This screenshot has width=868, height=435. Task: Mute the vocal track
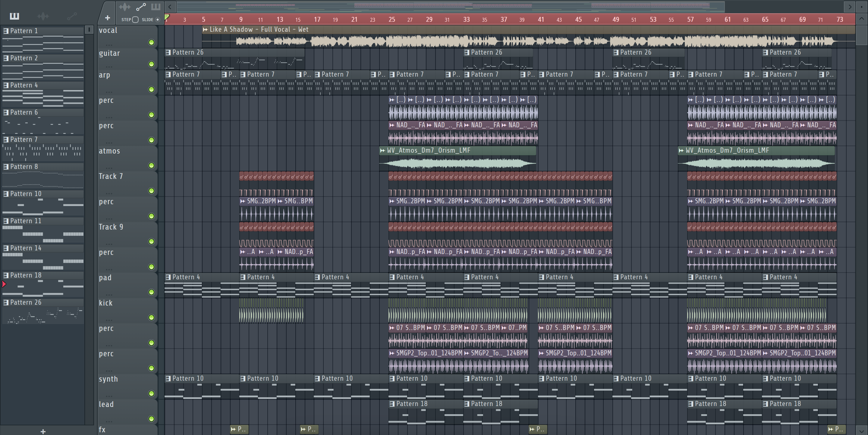tap(152, 42)
